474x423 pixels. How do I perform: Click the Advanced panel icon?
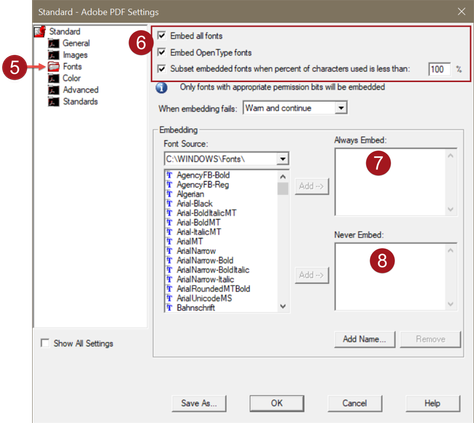(x=54, y=90)
